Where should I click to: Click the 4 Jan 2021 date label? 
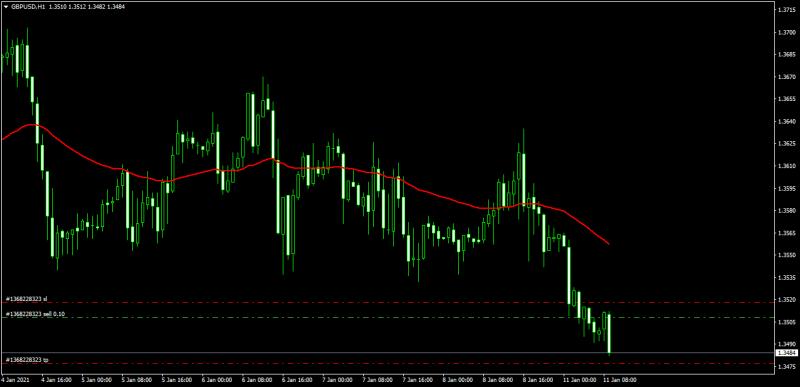(x=13, y=380)
